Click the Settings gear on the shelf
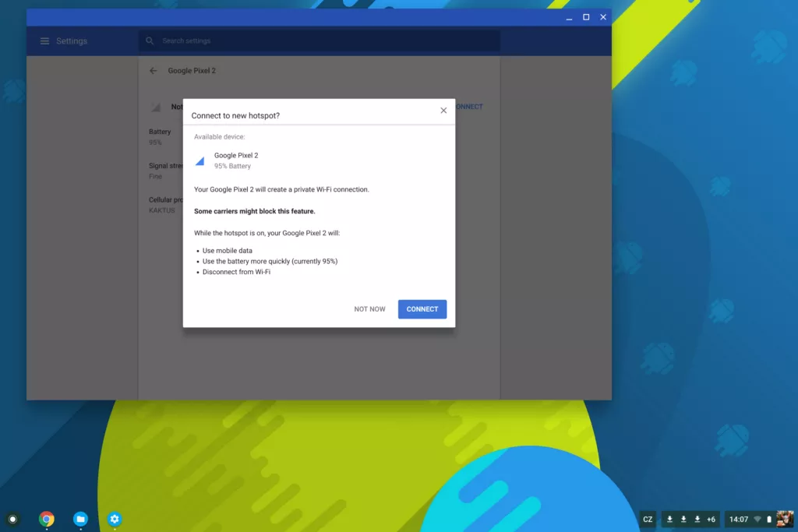 tap(115, 519)
